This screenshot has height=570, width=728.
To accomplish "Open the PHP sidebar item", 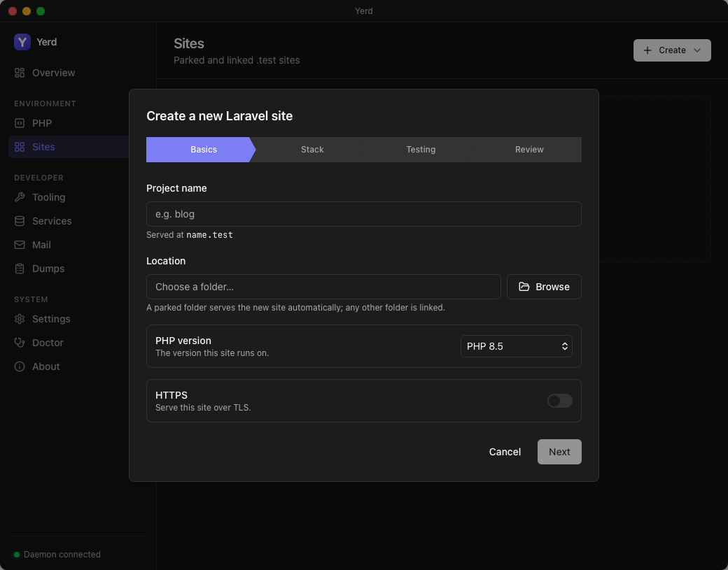I will coord(78,123).
